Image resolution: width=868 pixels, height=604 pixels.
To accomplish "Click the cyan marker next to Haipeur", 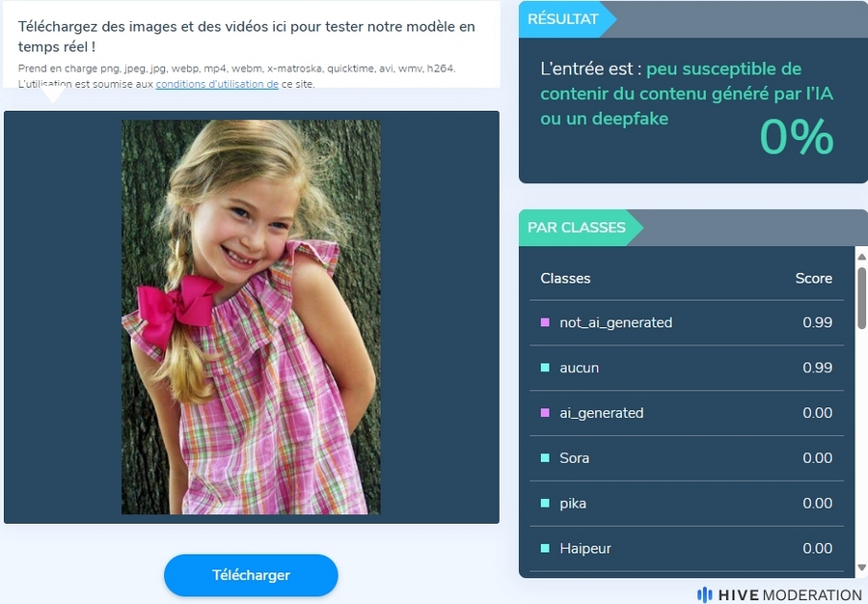I will [545, 549].
